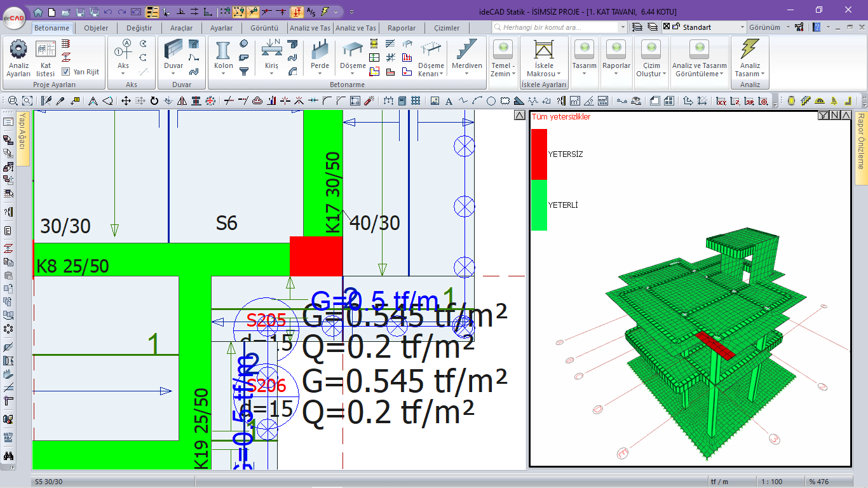This screenshot has width=868, height=488.
Task: Switch to the Objeler tab
Action: tap(96, 28)
